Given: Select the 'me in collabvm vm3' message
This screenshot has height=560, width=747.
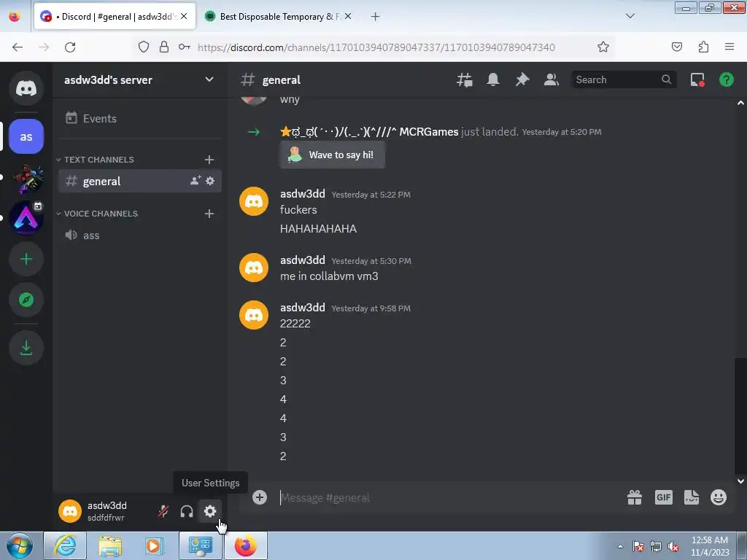Looking at the screenshot, I should pyautogui.click(x=329, y=276).
